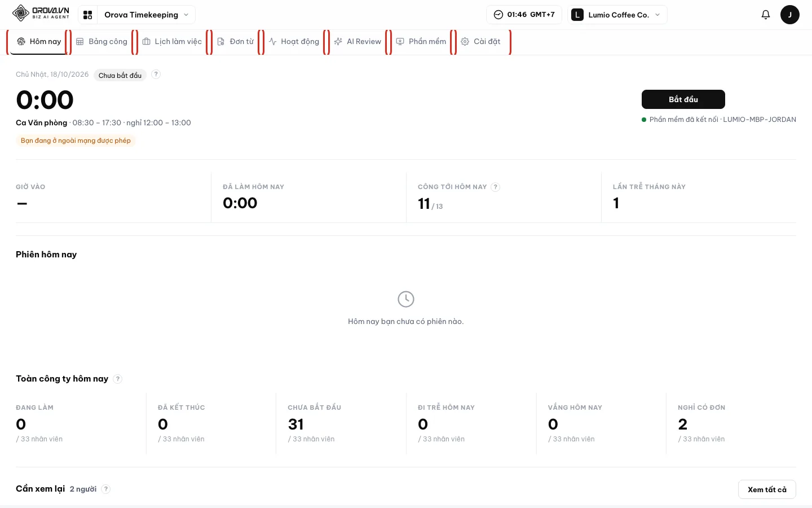Click the gear icon of Cài đặt tab
The image size is (812, 508).
point(465,41)
